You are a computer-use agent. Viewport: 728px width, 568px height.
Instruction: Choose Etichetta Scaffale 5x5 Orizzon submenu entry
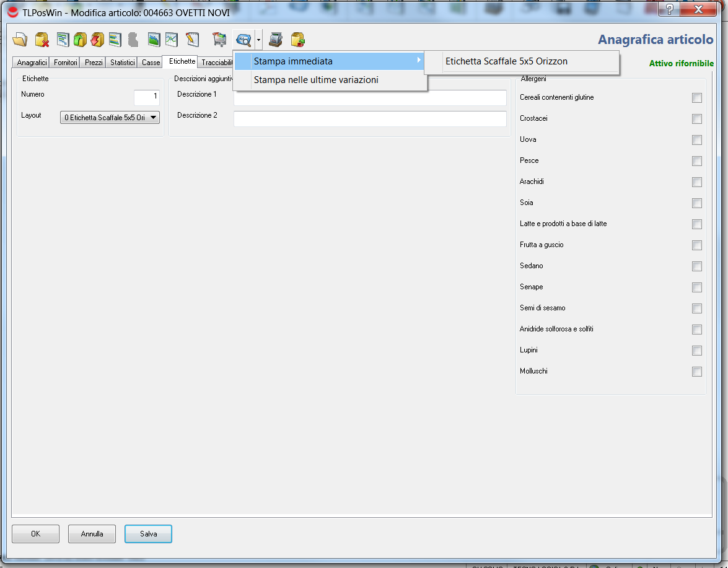(506, 61)
